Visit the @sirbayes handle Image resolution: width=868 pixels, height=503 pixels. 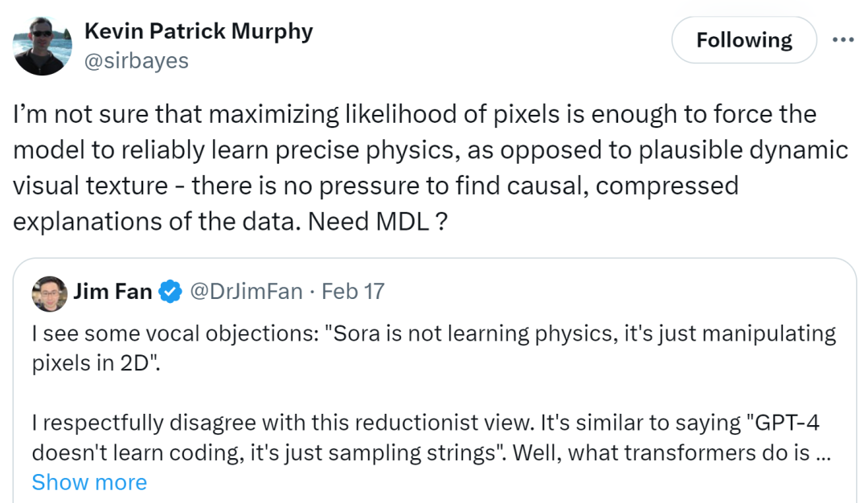point(136,61)
